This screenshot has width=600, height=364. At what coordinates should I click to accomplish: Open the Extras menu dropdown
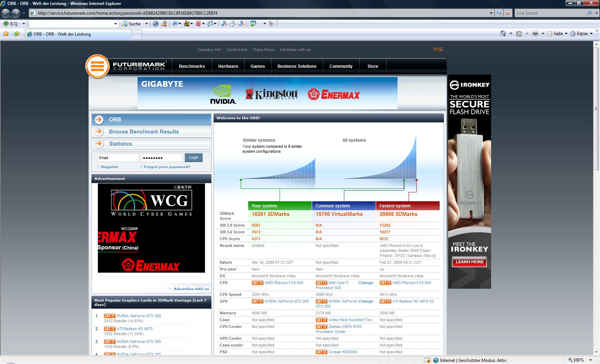591,34
